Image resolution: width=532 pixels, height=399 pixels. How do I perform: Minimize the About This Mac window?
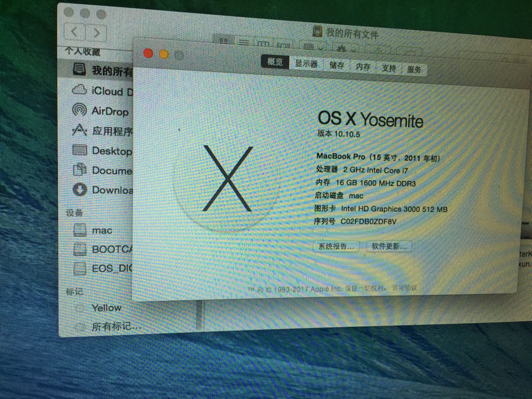point(164,54)
